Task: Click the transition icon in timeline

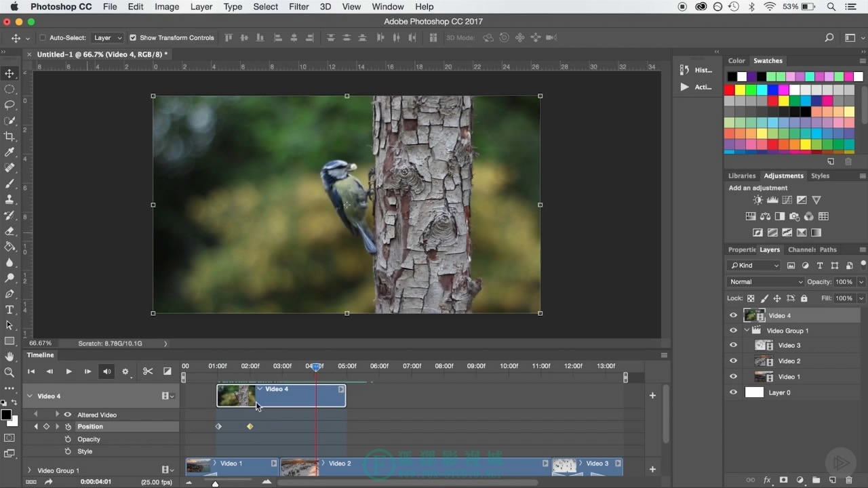Action: [x=167, y=371]
